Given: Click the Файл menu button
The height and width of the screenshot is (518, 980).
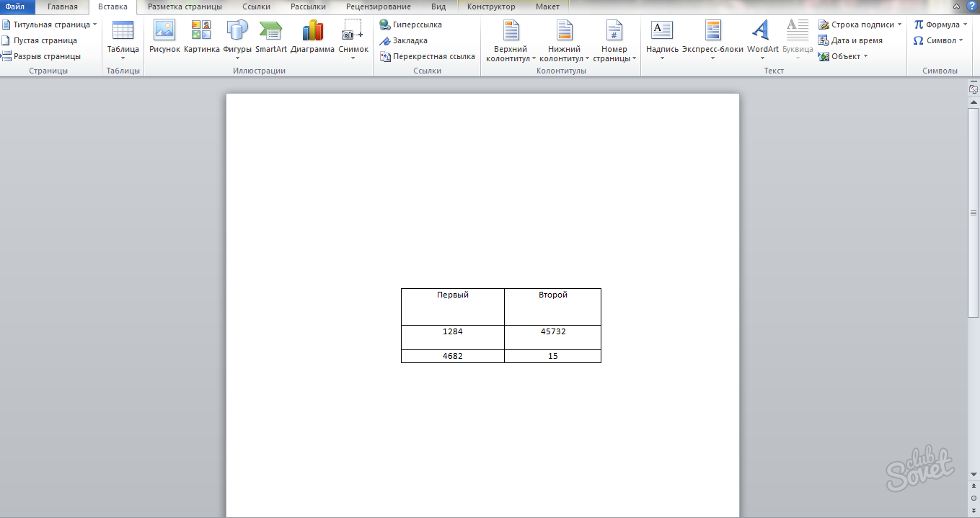Looking at the screenshot, I should [x=16, y=6].
